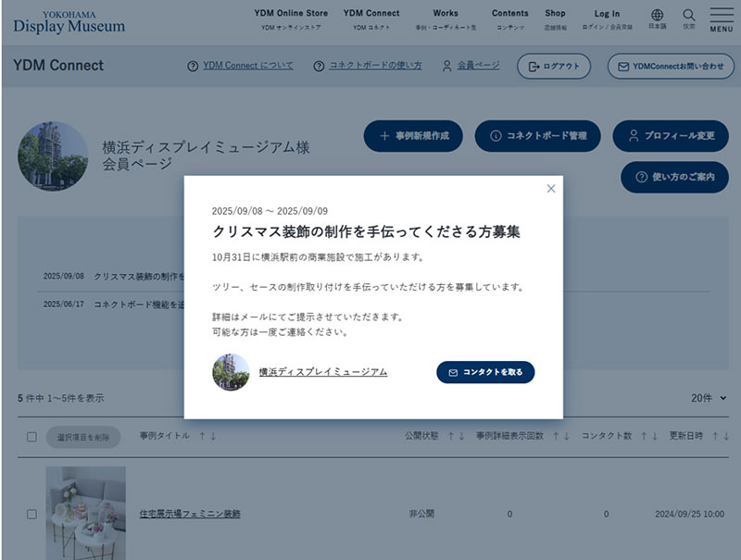Open the YDM Online Store menu
Image resolution: width=741 pixels, height=560 pixels.
pos(291,19)
